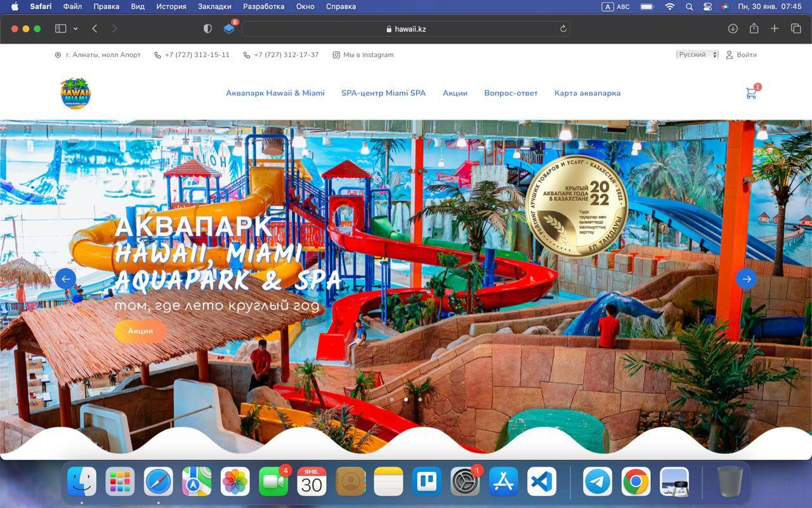Reload the hawaii.kz page
The width and height of the screenshot is (812, 508).
[563, 29]
